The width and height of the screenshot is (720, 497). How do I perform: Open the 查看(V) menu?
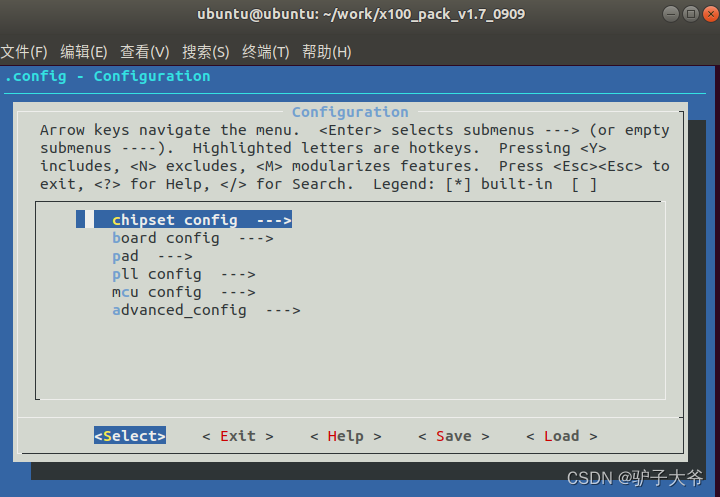pyautogui.click(x=144, y=52)
